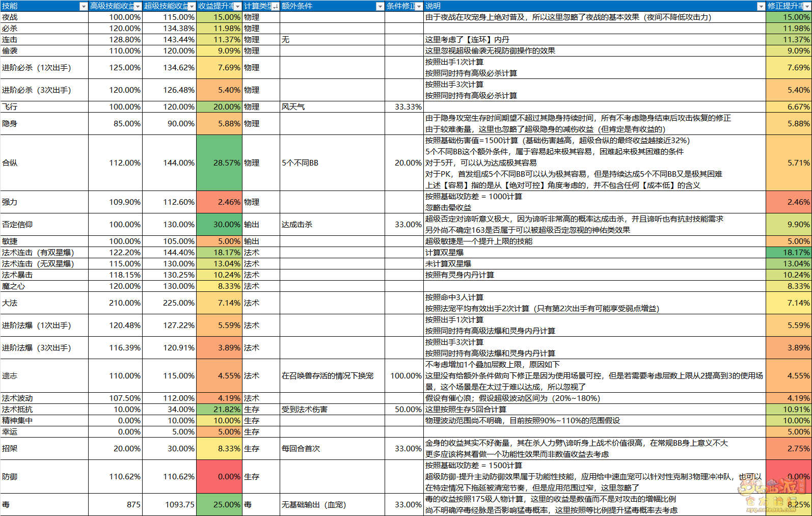
Task: Open the 额外条件 column filter dropdown
Action: (x=380, y=6)
